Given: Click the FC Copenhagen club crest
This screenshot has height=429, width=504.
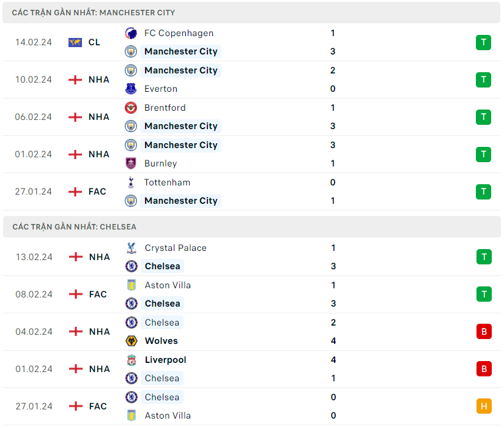Looking at the screenshot, I should tap(131, 33).
